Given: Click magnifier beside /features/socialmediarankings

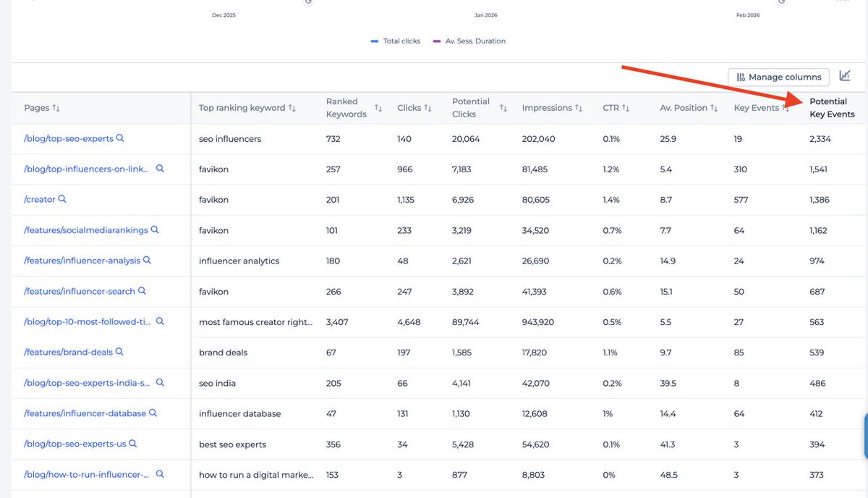Looking at the screenshot, I should pyautogui.click(x=155, y=229).
